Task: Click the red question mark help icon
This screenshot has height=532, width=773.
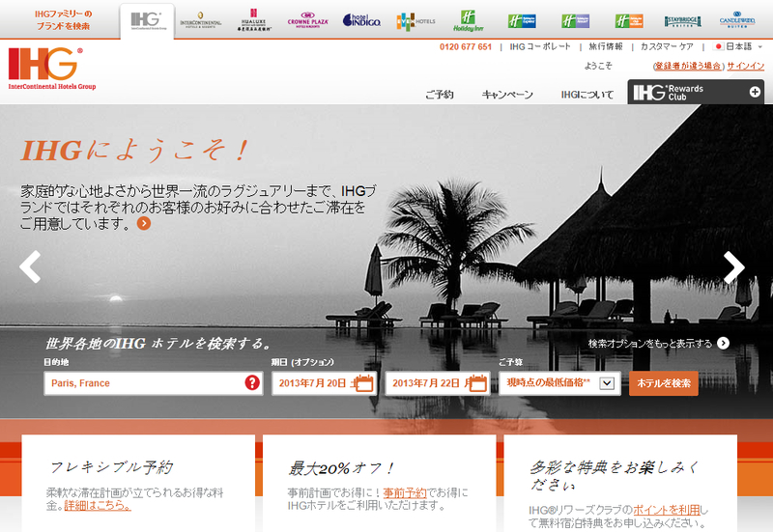Action: pos(252,382)
